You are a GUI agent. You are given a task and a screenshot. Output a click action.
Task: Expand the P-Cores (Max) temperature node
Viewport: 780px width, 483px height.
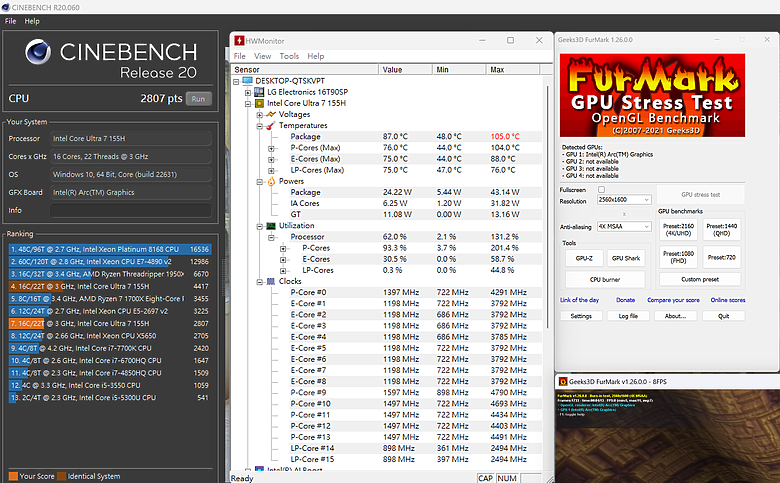(271, 148)
